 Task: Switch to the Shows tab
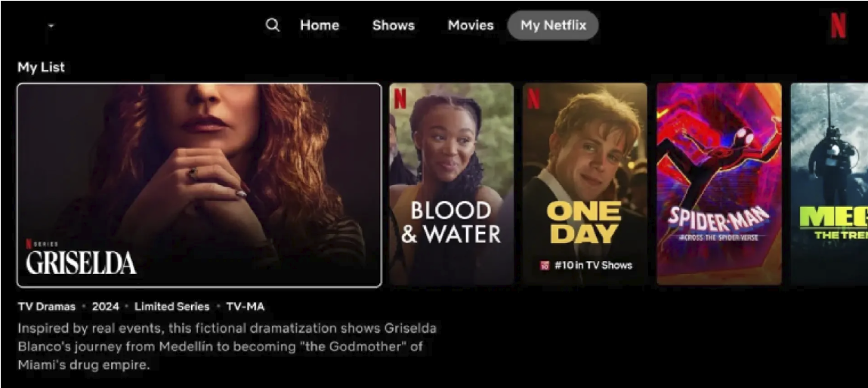pos(393,26)
